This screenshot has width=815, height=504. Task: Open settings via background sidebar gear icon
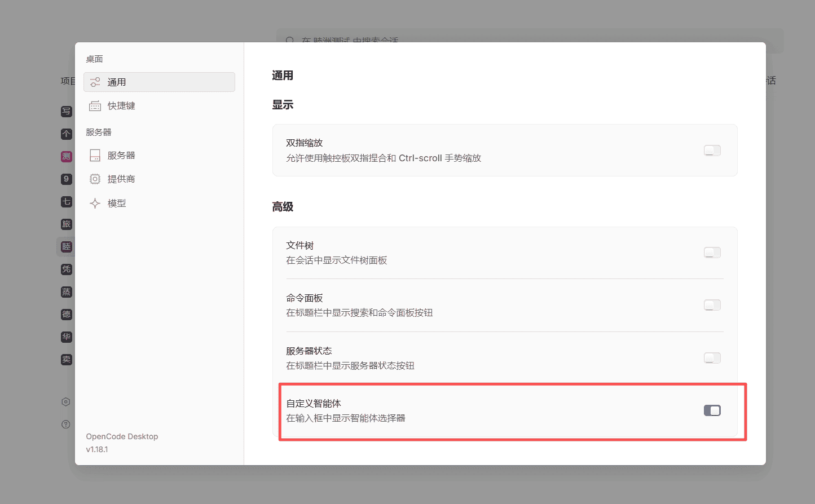click(x=66, y=402)
